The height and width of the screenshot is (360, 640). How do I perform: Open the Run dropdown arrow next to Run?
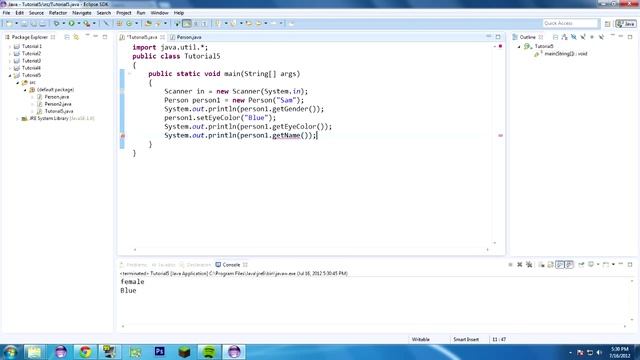[x=79, y=23]
